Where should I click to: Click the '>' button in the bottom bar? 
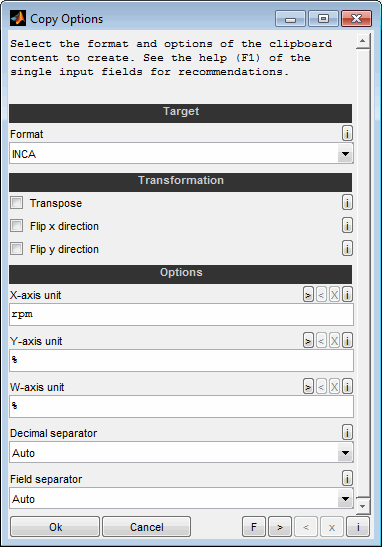point(280,527)
